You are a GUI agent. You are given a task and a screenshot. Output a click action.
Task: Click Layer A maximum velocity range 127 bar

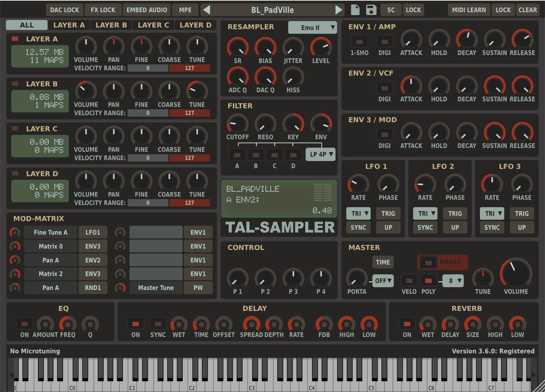tap(189, 68)
